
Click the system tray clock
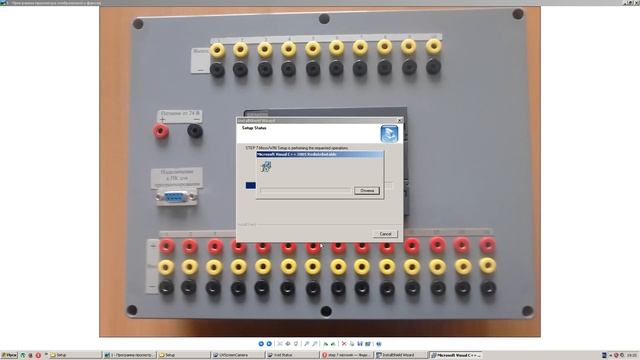pyautogui.click(x=632, y=355)
